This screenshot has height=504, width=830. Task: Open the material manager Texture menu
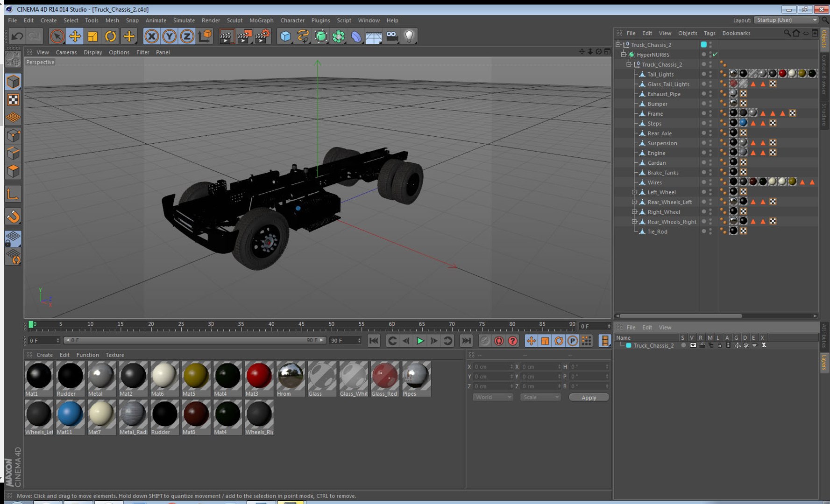pos(114,355)
